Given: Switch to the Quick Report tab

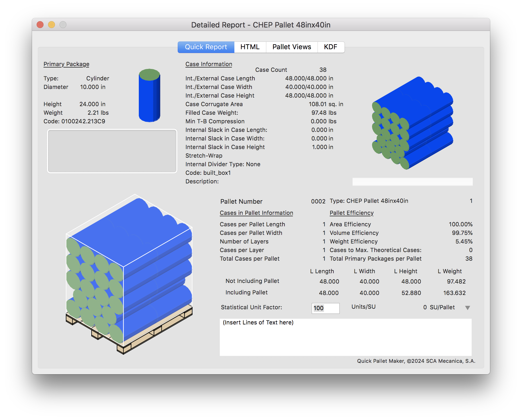Looking at the screenshot, I should pyautogui.click(x=206, y=47).
